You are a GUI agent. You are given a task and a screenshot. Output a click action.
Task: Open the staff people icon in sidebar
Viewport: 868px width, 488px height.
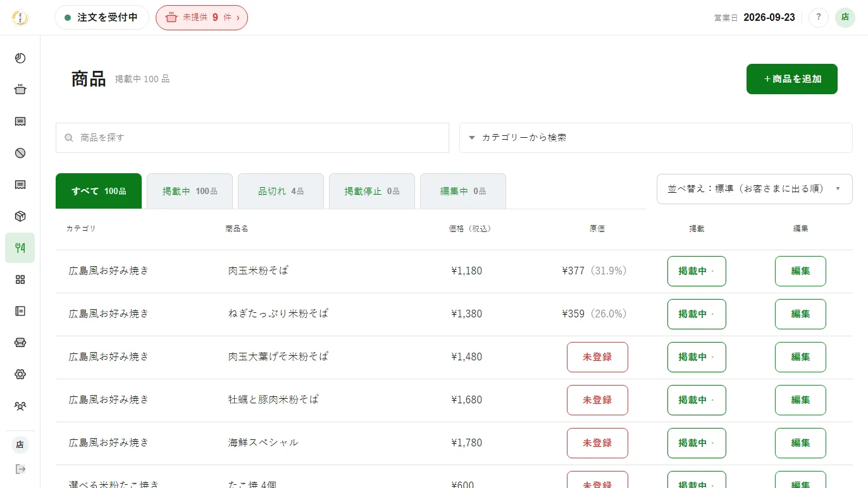point(20,406)
